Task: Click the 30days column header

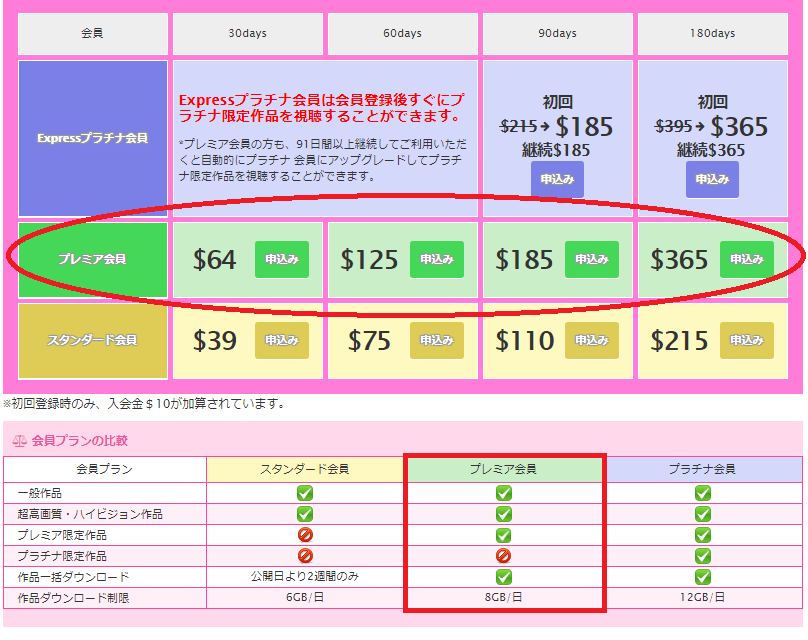Action: (x=248, y=33)
